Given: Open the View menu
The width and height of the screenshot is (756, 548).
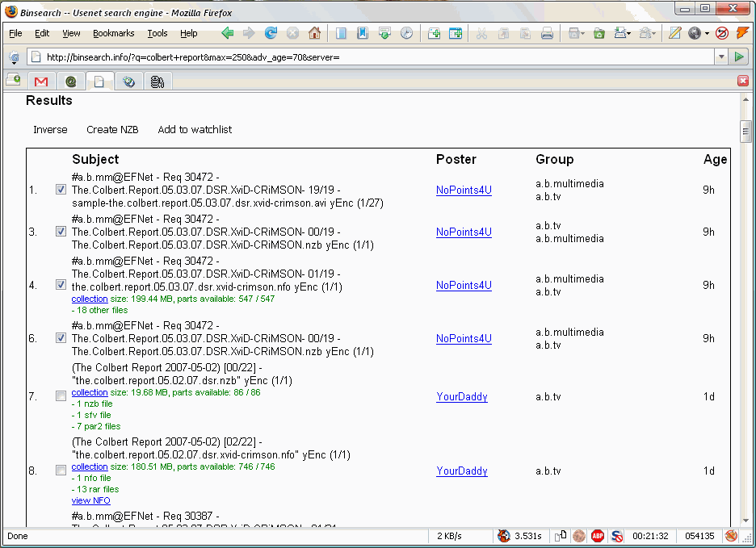Looking at the screenshot, I should click(x=71, y=33).
